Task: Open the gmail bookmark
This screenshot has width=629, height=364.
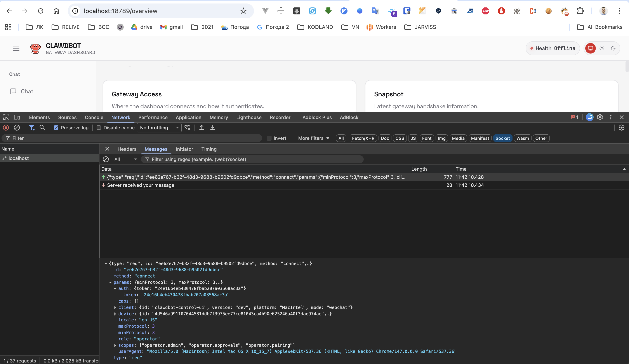Action: coord(172,27)
